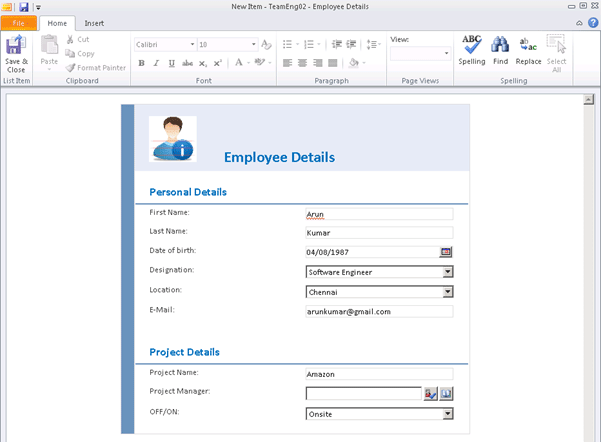Expand the Location dropdown
The image size is (601, 442).
(447, 292)
